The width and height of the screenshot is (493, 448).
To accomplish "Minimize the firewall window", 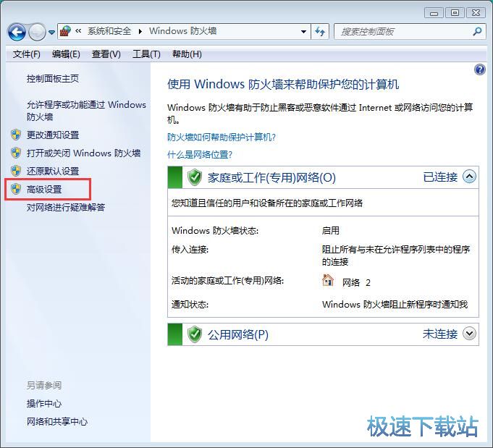I will [x=434, y=13].
